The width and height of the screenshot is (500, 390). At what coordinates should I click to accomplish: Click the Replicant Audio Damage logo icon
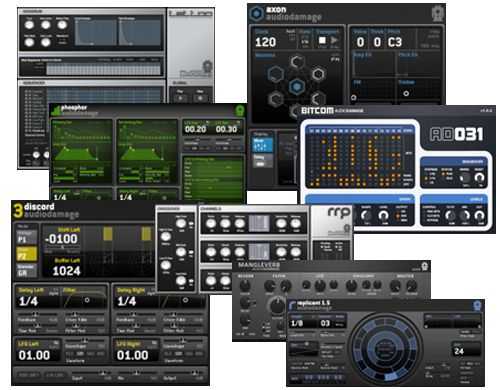pos(477,306)
